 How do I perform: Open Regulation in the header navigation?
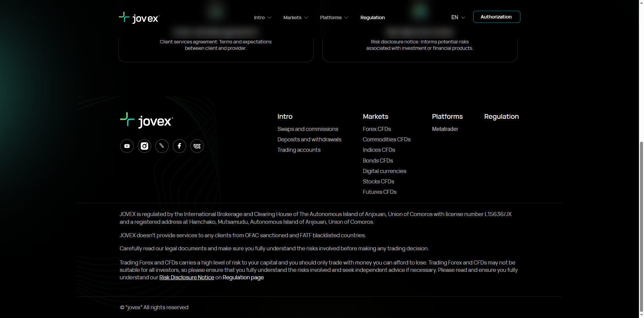click(373, 17)
